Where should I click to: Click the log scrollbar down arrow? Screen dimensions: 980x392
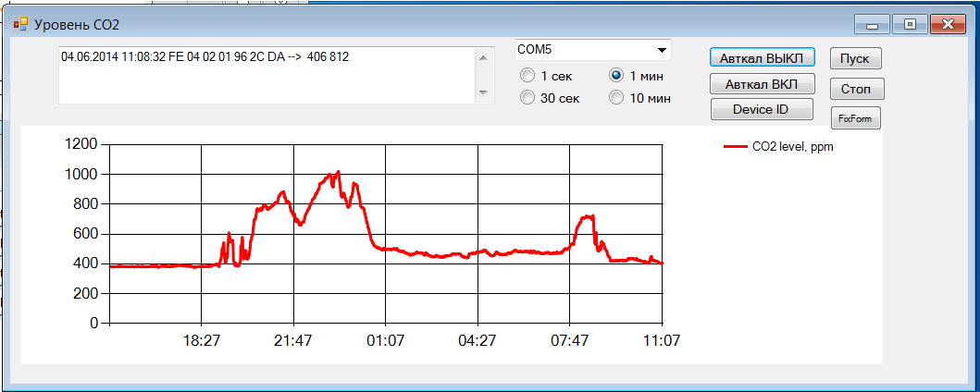coord(482,93)
